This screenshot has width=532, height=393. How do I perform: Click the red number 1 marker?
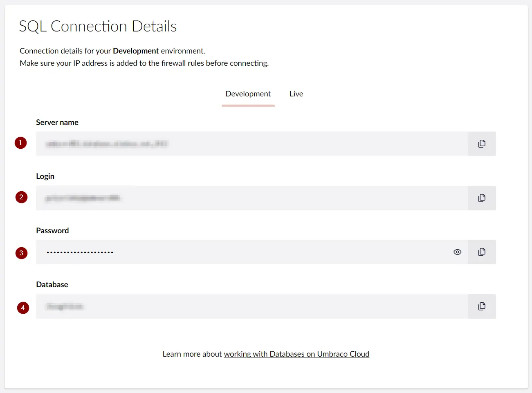(x=20, y=143)
